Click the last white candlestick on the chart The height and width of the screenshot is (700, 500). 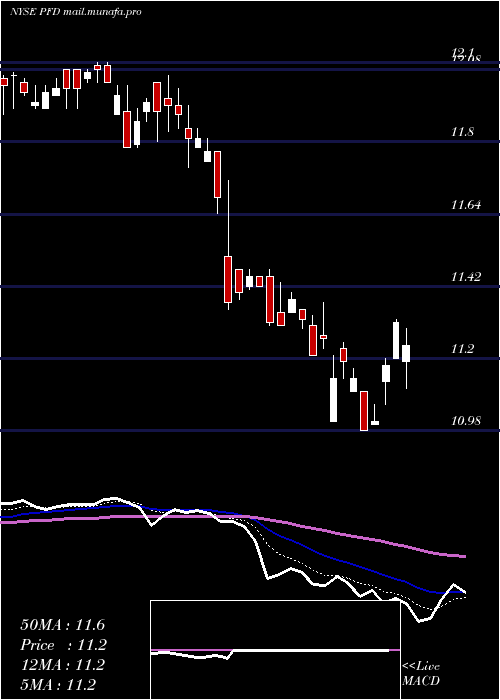click(406, 353)
